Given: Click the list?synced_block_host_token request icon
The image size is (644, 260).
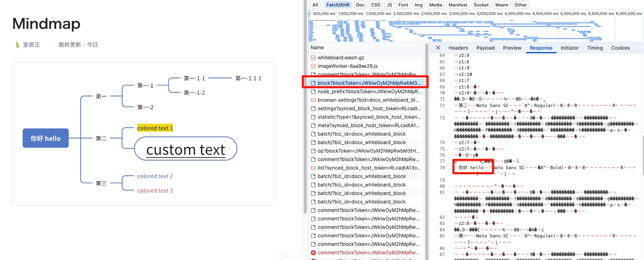Looking at the screenshot, I should [313, 168].
